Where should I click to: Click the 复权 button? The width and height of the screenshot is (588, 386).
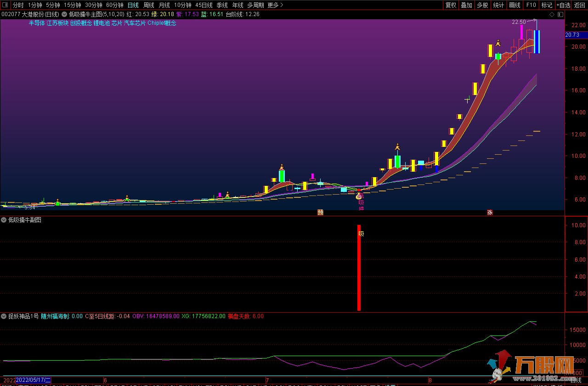pyautogui.click(x=451, y=5)
